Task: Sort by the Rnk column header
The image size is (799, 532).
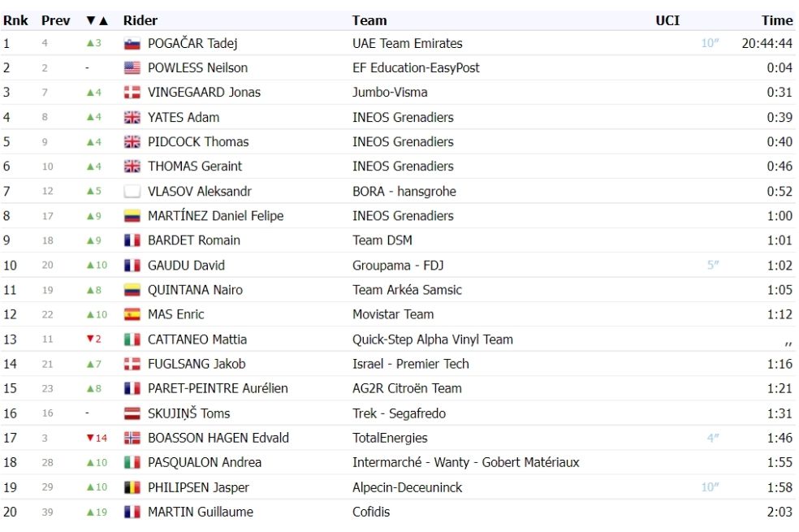Action: 15,21
